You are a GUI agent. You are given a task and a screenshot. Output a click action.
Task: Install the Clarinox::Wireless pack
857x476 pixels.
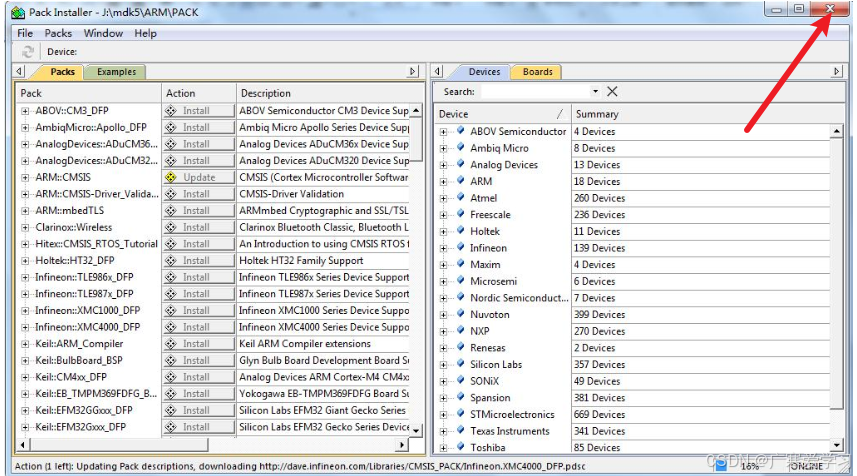[x=198, y=227]
